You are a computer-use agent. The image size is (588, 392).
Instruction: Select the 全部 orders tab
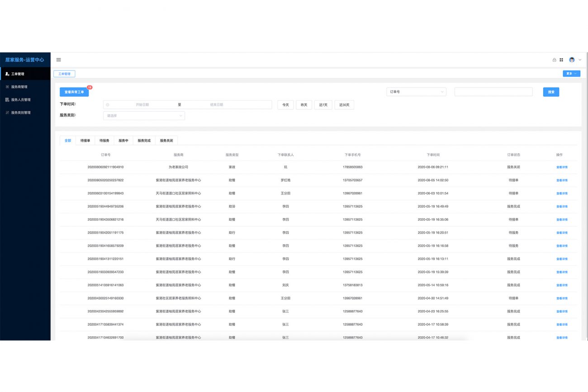point(68,141)
